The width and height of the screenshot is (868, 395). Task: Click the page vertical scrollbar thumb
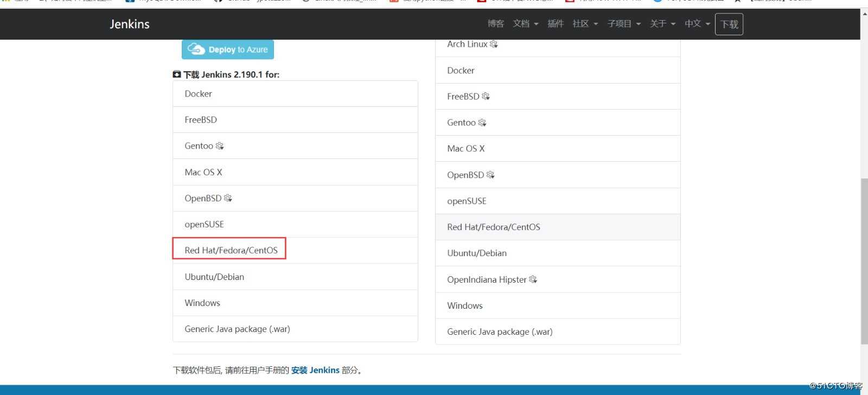864,262
